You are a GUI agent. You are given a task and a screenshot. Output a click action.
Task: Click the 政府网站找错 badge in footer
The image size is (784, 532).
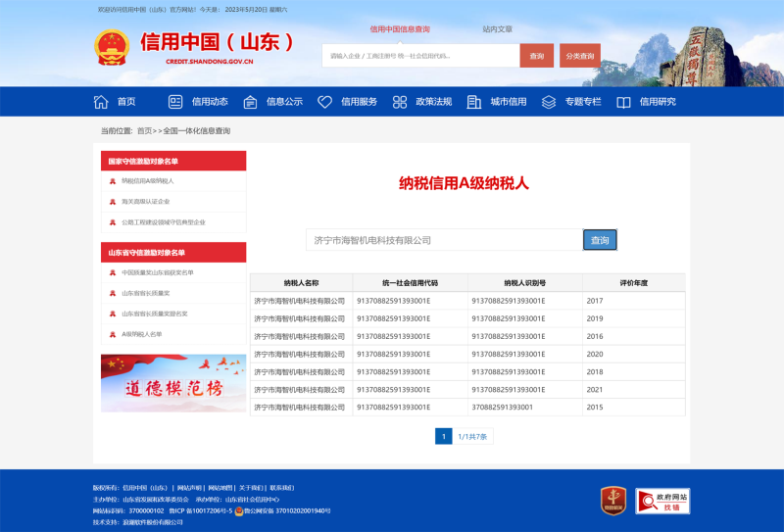click(662, 501)
